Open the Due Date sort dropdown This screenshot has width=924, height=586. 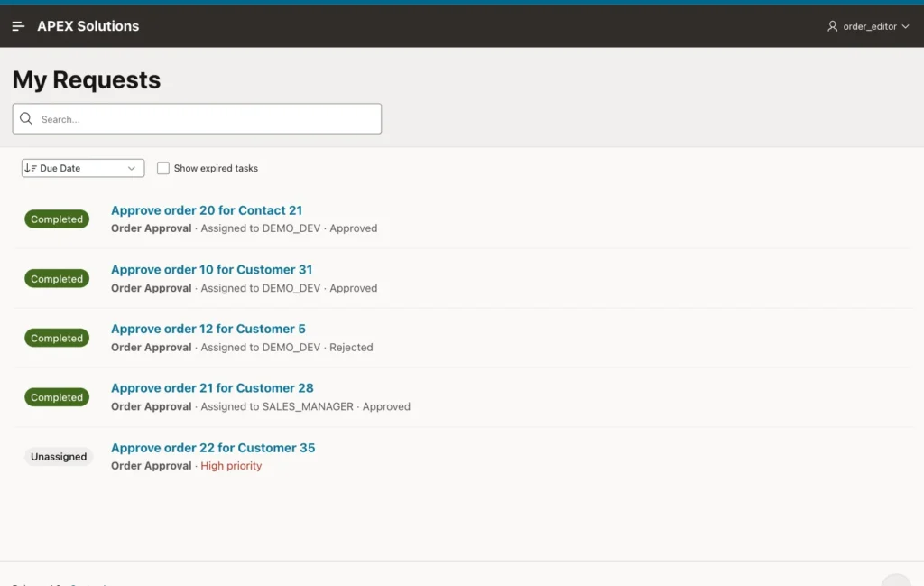point(83,168)
